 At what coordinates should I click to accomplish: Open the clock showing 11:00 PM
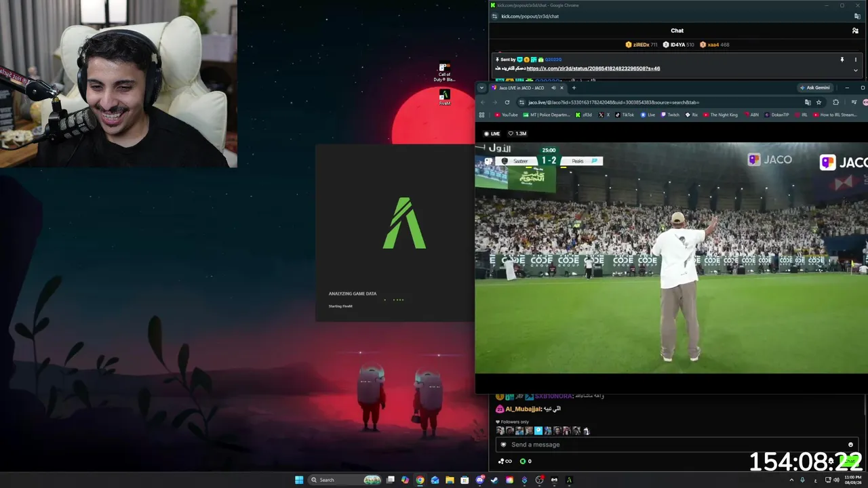click(x=852, y=480)
